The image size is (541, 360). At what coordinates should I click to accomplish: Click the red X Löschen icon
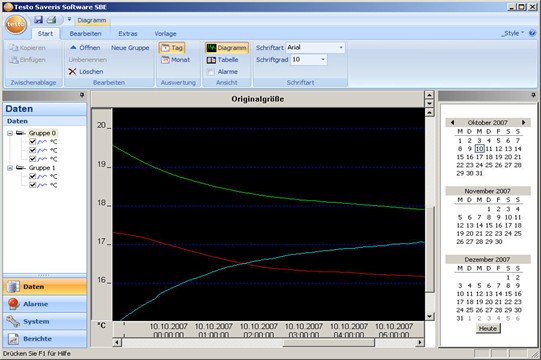[x=72, y=72]
